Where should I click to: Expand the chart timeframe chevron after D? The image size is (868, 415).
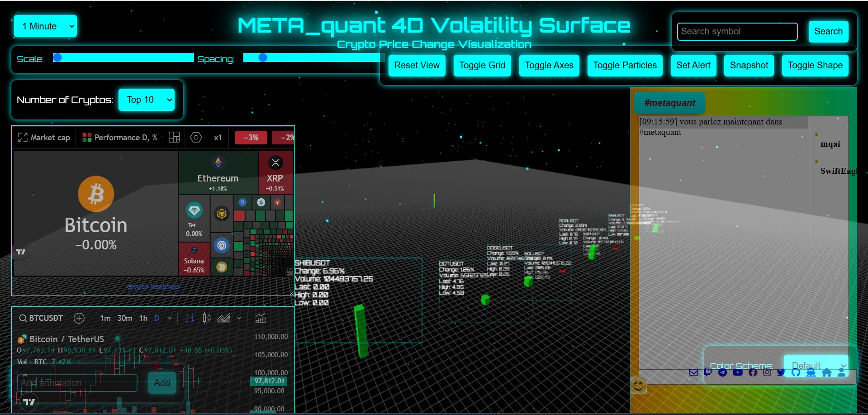coord(170,318)
